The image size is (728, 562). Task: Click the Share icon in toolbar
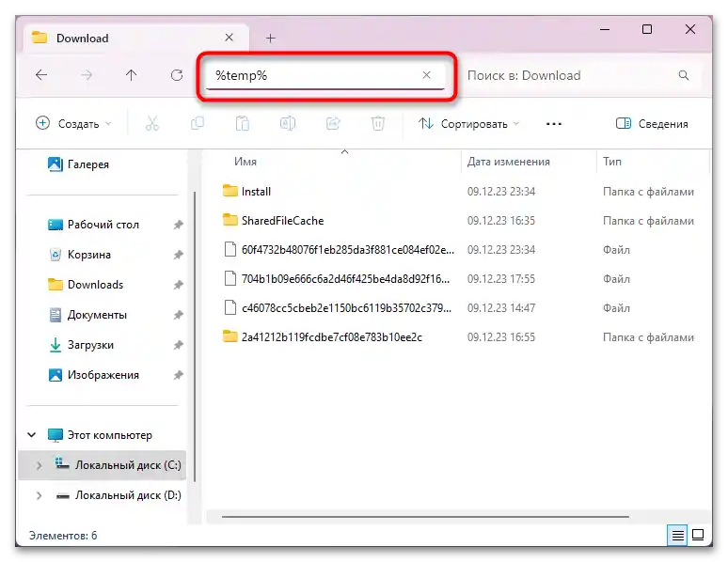(x=333, y=123)
